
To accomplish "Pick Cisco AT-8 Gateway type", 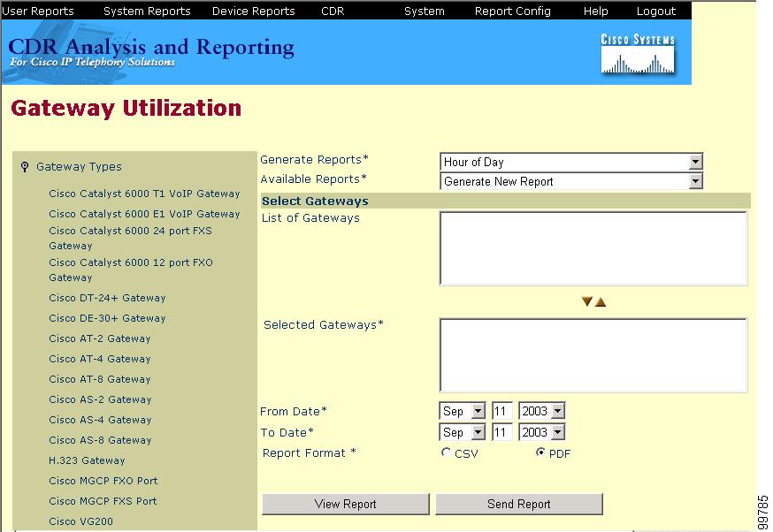I will coord(100,379).
